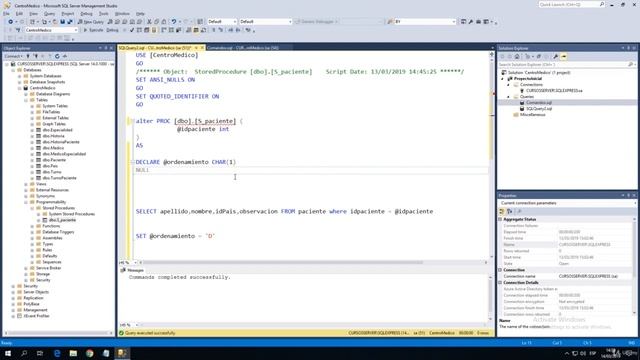The image size is (640, 360).
Task: Toggle Results to Text icon
Action: [189, 30]
